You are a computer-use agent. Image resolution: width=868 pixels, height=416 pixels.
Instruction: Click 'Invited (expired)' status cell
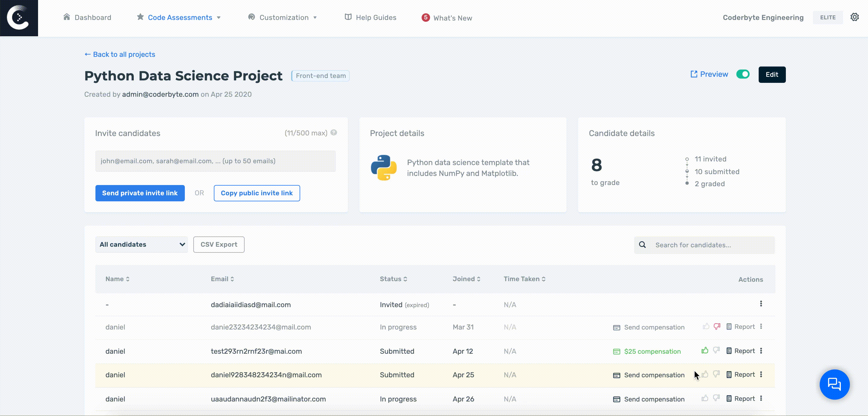(404, 305)
